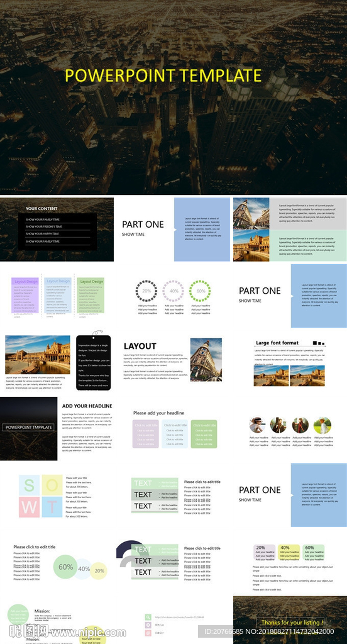
Task: Click the large green 60% circle
Action: pyautogui.click(x=65, y=567)
